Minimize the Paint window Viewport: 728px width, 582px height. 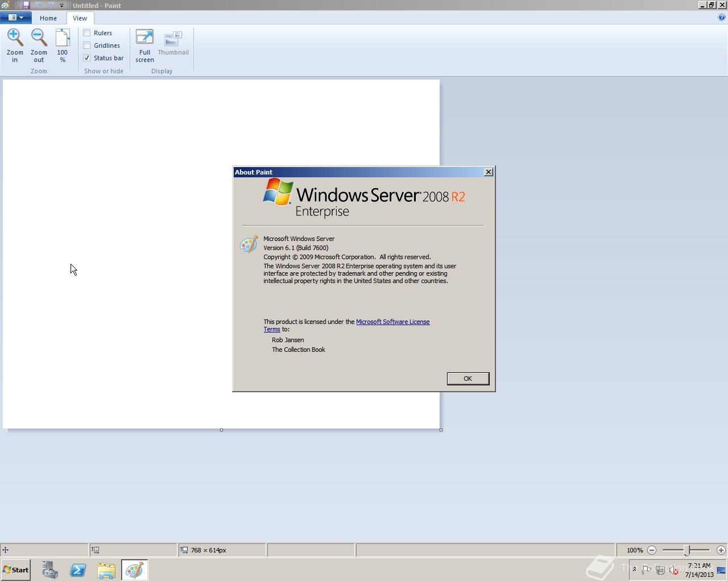702,5
